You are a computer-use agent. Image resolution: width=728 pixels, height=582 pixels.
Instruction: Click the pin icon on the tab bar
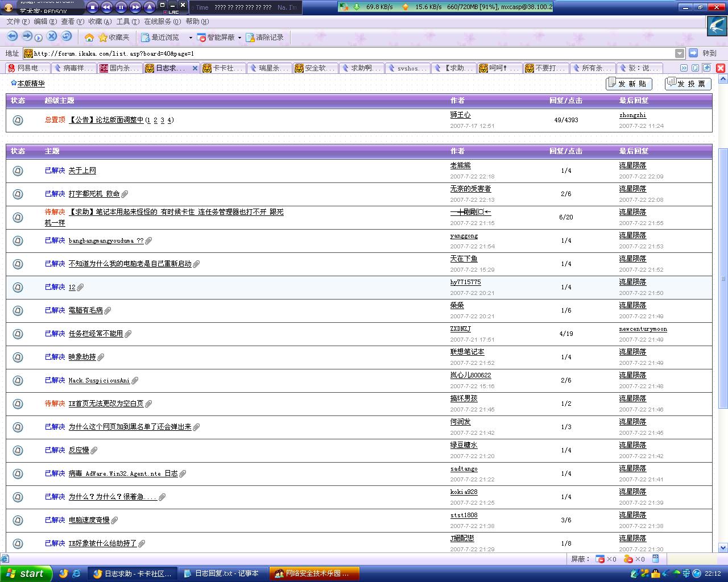click(x=706, y=68)
